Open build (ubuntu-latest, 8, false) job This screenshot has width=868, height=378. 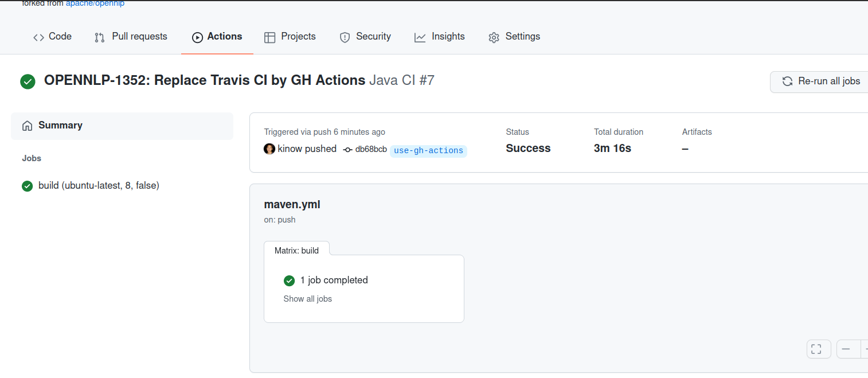click(99, 186)
